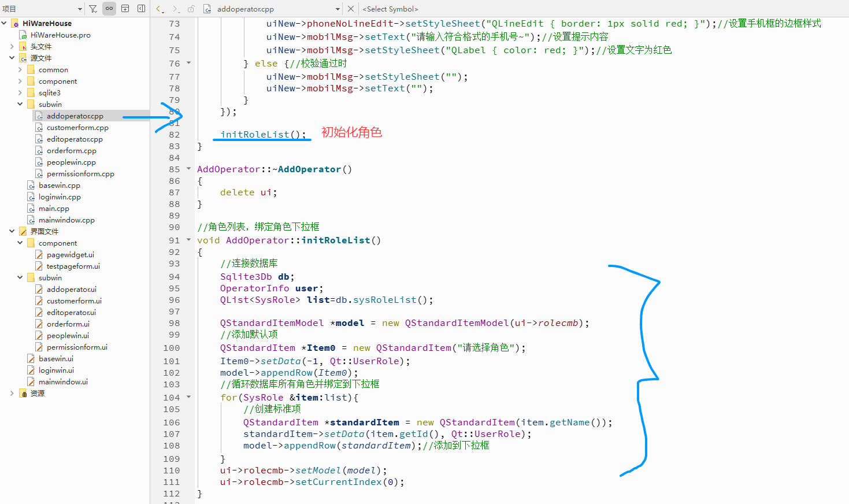Click the 头文件 headers folder icon

[x=23, y=46]
